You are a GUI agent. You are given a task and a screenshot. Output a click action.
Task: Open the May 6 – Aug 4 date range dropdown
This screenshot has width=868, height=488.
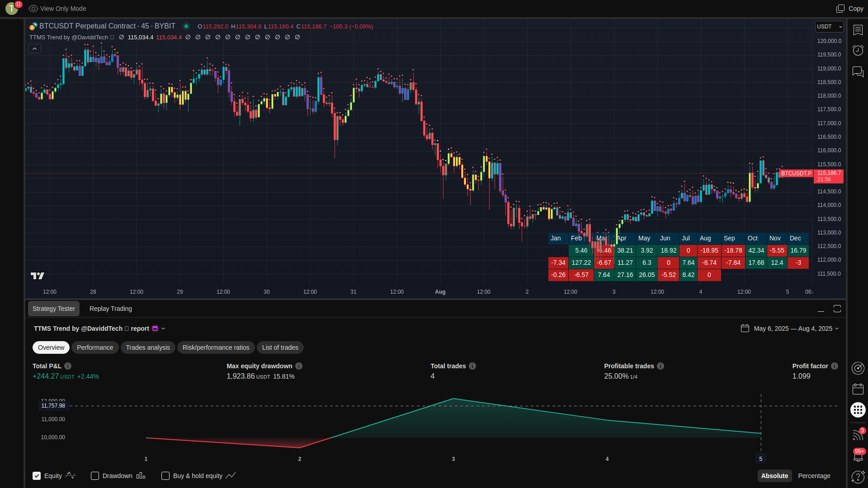pyautogui.click(x=796, y=328)
